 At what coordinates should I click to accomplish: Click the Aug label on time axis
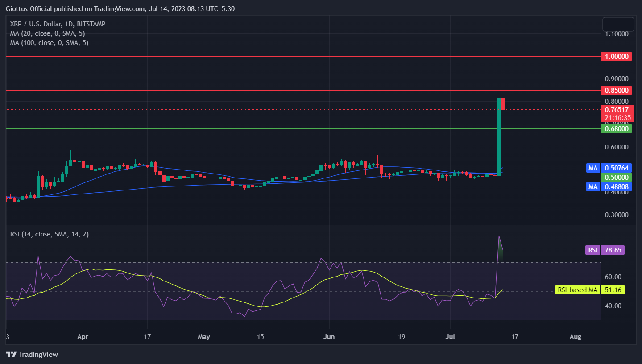[576, 337]
